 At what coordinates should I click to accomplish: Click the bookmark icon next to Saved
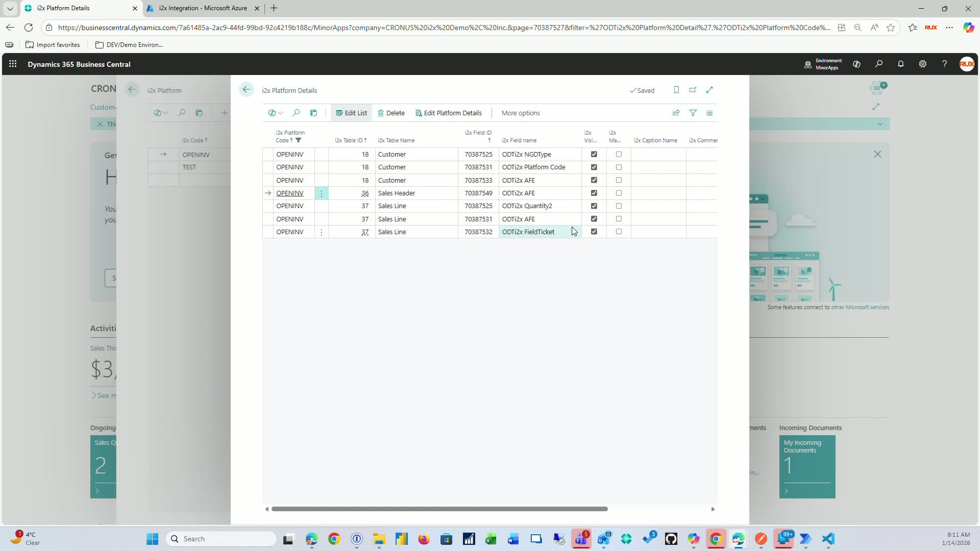pos(676,90)
